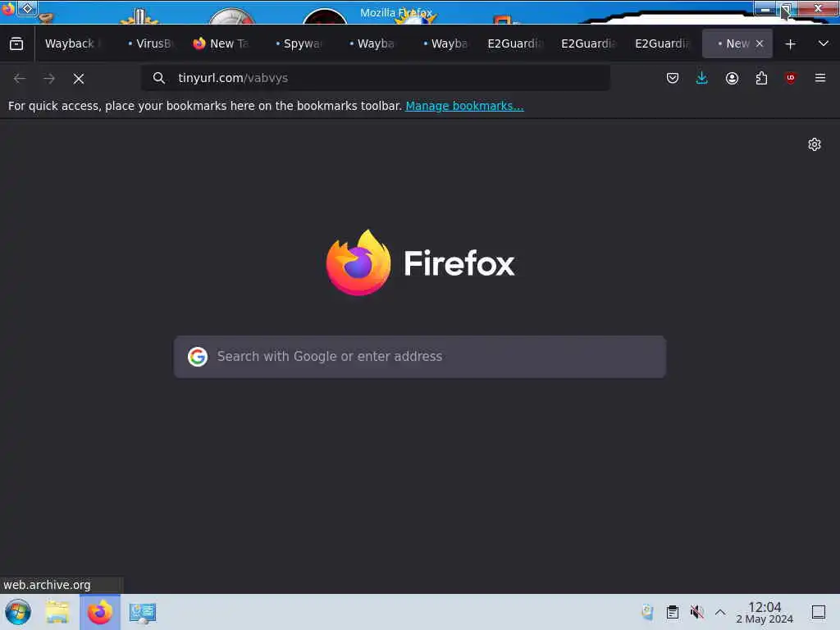Open a new tab with plus button
Screen dimensions: 840x630
pyautogui.click(x=790, y=44)
